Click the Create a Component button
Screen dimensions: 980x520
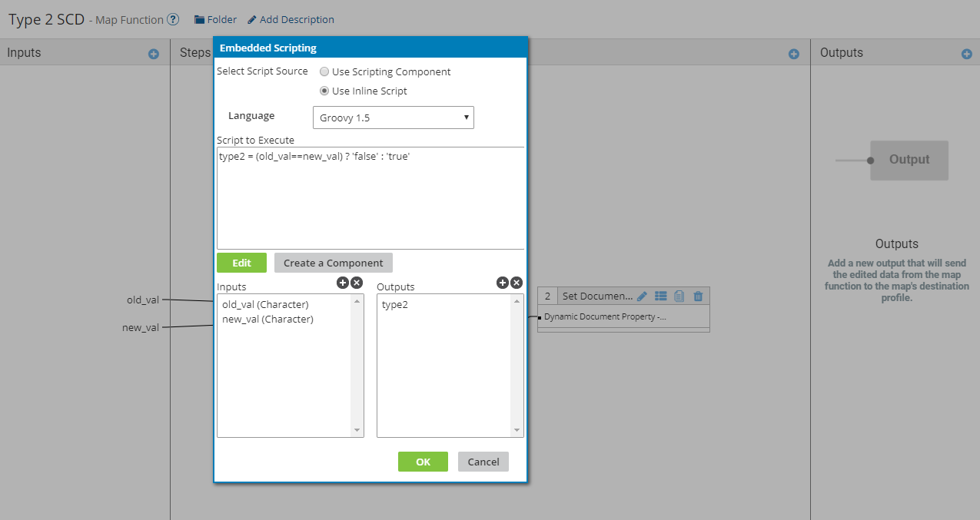pyautogui.click(x=333, y=263)
